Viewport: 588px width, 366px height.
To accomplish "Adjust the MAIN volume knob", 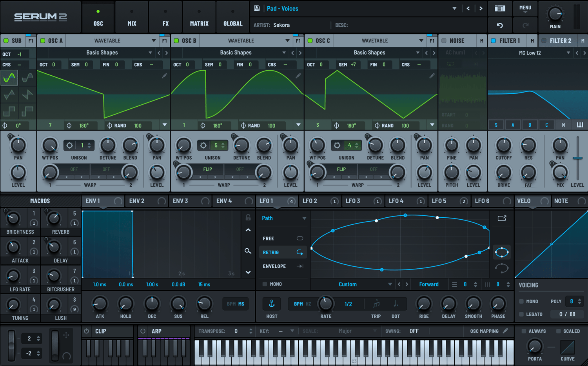I will [555, 14].
